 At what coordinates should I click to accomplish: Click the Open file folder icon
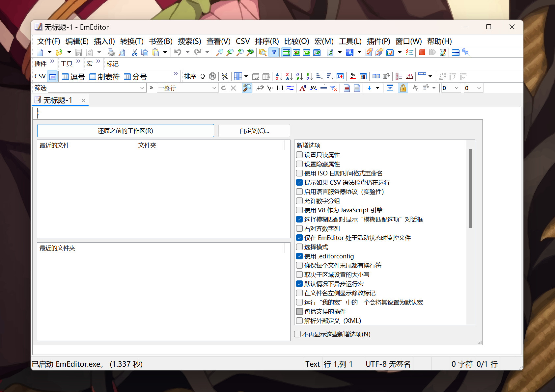59,53
